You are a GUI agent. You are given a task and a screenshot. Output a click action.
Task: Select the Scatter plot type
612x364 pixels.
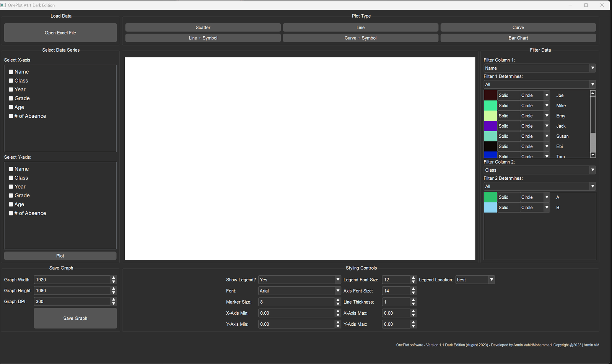pos(203,28)
